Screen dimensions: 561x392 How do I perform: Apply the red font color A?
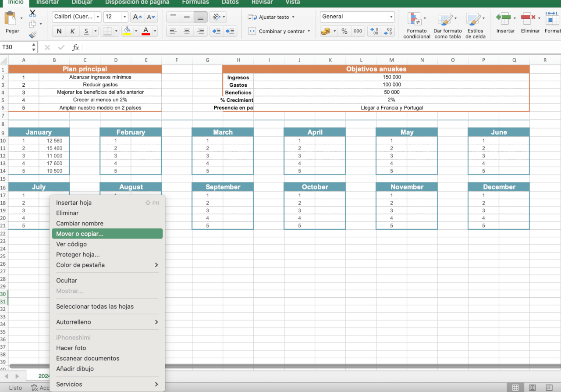(x=146, y=31)
